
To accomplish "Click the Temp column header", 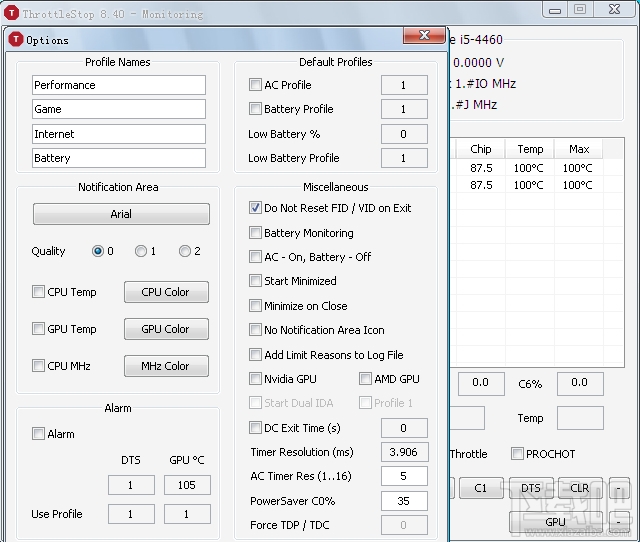I will (530, 149).
